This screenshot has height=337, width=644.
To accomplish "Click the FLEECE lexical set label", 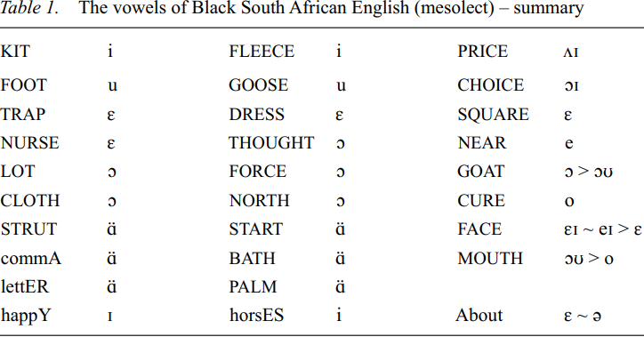I will point(262,52).
